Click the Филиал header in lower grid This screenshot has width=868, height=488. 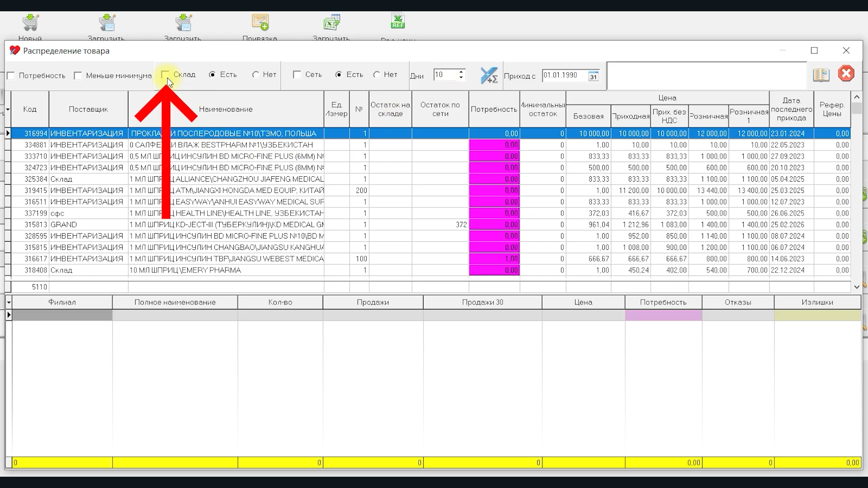[x=62, y=302]
